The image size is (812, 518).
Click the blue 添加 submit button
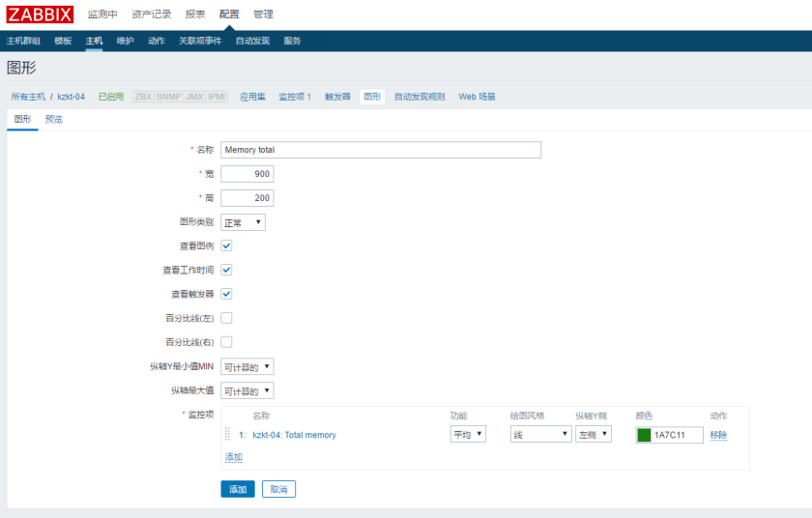click(238, 489)
